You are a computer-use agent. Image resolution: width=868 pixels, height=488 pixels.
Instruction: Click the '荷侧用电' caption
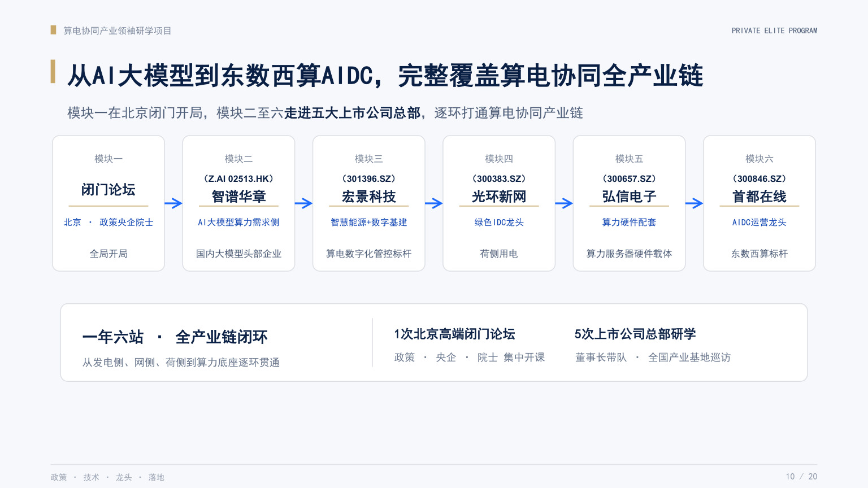click(499, 254)
